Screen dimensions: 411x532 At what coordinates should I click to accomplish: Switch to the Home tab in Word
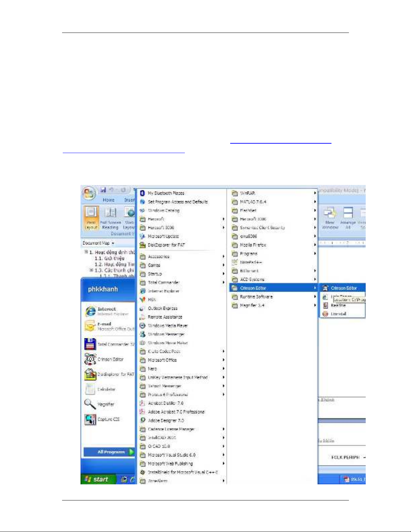coord(109,200)
